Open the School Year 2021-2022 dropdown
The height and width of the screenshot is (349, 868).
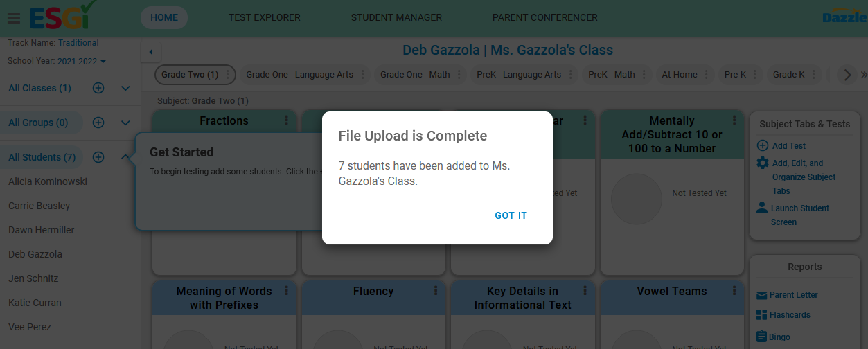[82, 61]
